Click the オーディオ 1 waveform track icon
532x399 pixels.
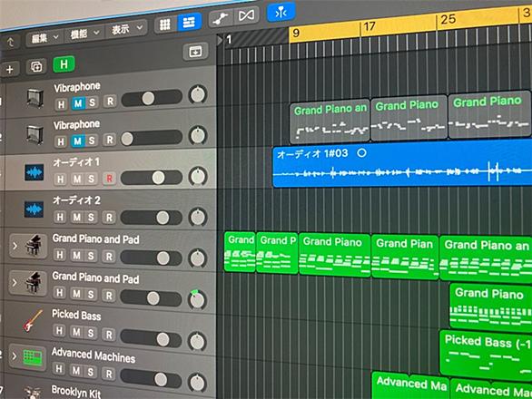click(x=34, y=172)
